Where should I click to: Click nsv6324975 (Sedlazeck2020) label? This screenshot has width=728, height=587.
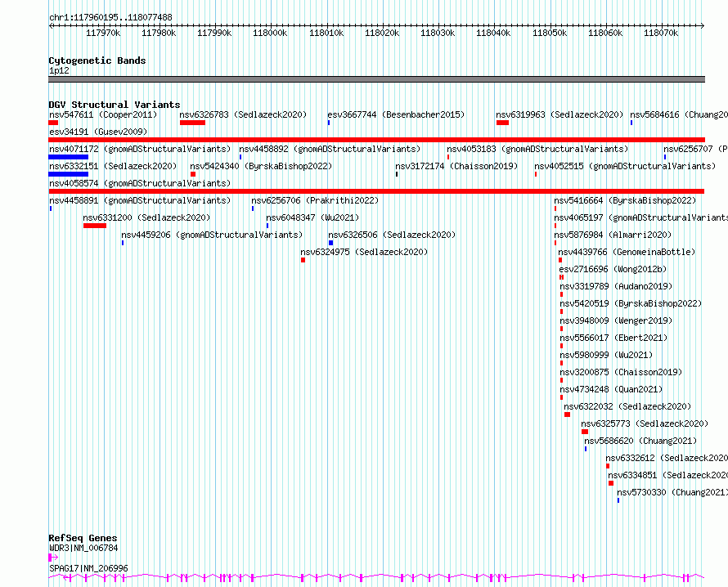click(x=364, y=252)
